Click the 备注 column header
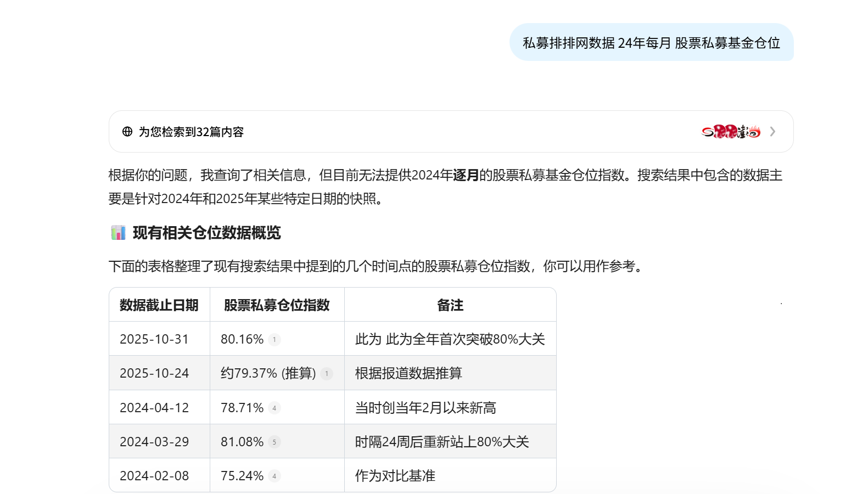The width and height of the screenshot is (868, 494). coord(450,305)
